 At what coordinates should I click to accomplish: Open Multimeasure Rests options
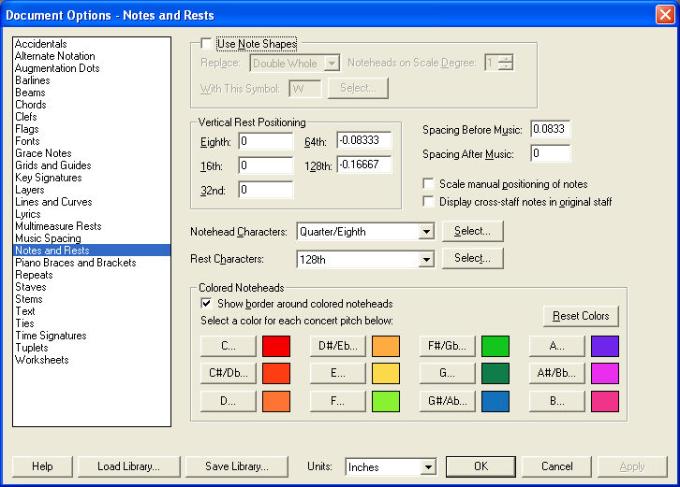point(58,226)
